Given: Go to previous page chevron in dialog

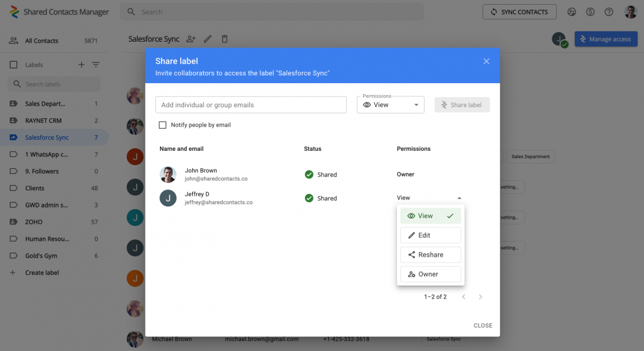Looking at the screenshot, I should [x=464, y=297].
